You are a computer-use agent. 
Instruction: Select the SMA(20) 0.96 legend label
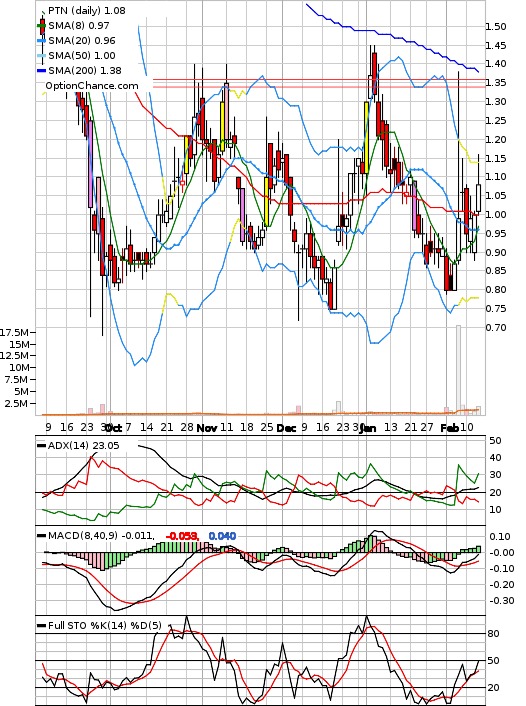pos(82,41)
